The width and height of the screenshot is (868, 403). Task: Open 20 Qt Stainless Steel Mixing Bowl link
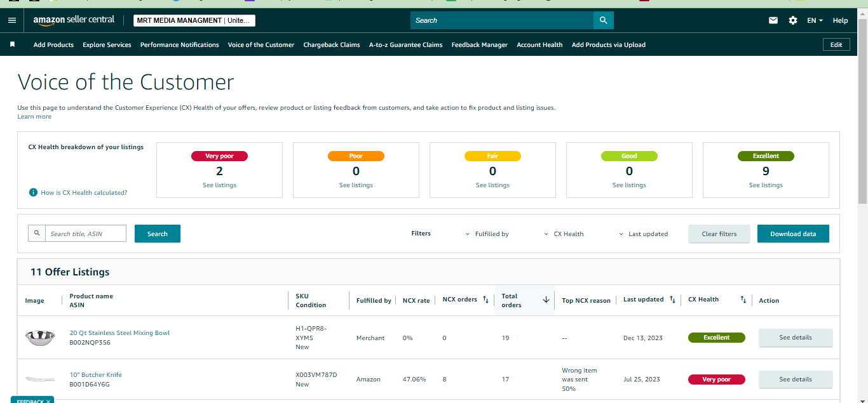pyautogui.click(x=119, y=333)
